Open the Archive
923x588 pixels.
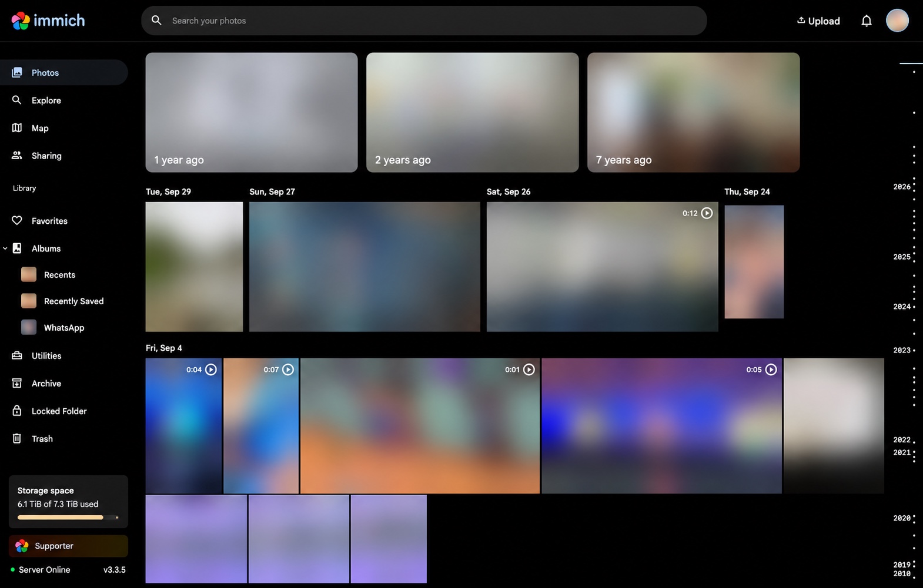[64, 384]
